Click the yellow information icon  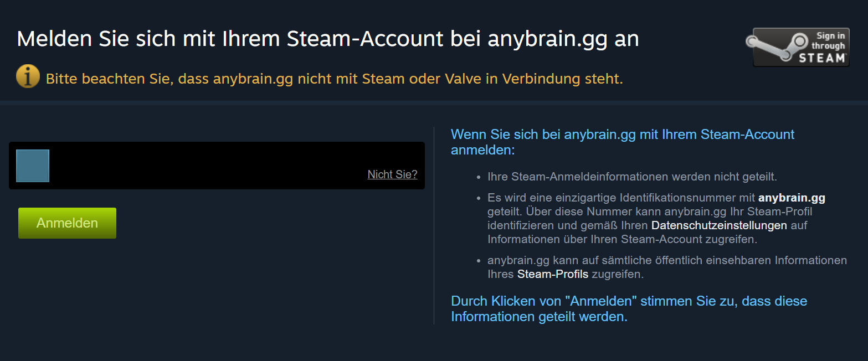point(28,76)
